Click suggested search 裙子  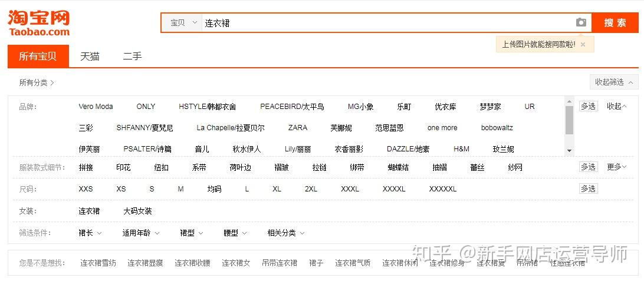(x=316, y=263)
